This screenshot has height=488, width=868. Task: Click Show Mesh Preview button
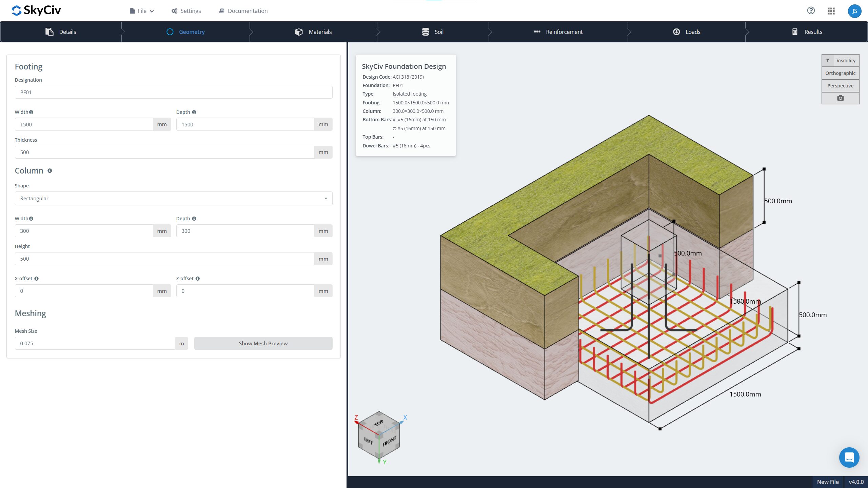[x=263, y=343]
